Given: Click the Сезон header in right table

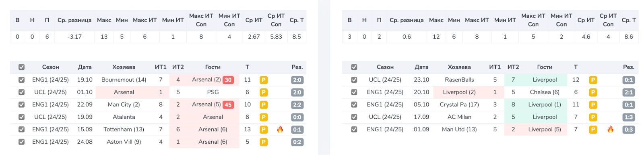Looking at the screenshot, I should tap(385, 67).
